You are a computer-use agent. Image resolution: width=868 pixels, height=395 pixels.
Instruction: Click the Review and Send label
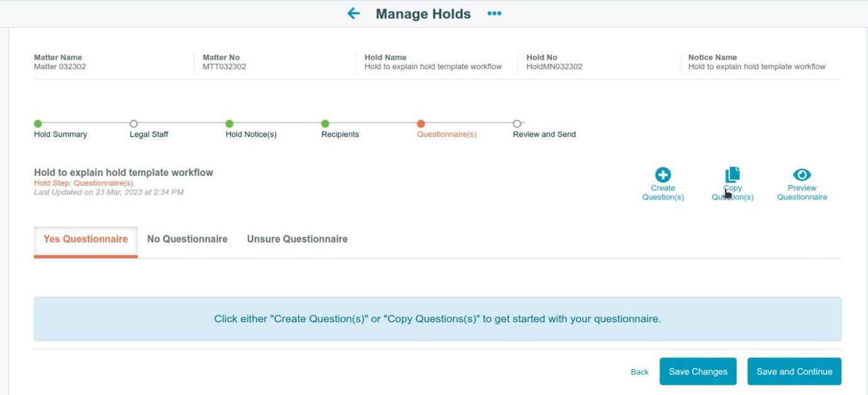pos(544,135)
